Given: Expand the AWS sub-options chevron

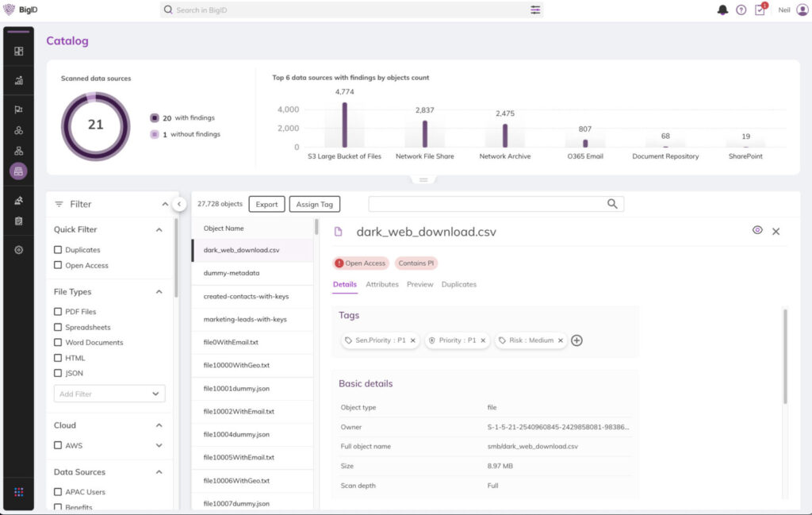Looking at the screenshot, I should 159,445.
